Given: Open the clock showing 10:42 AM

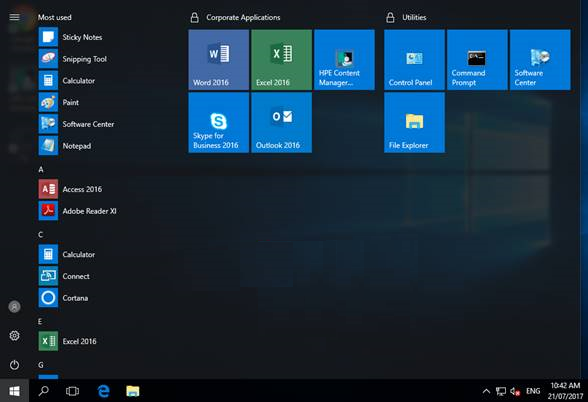Looking at the screenshot, I should tap(565, 391).
